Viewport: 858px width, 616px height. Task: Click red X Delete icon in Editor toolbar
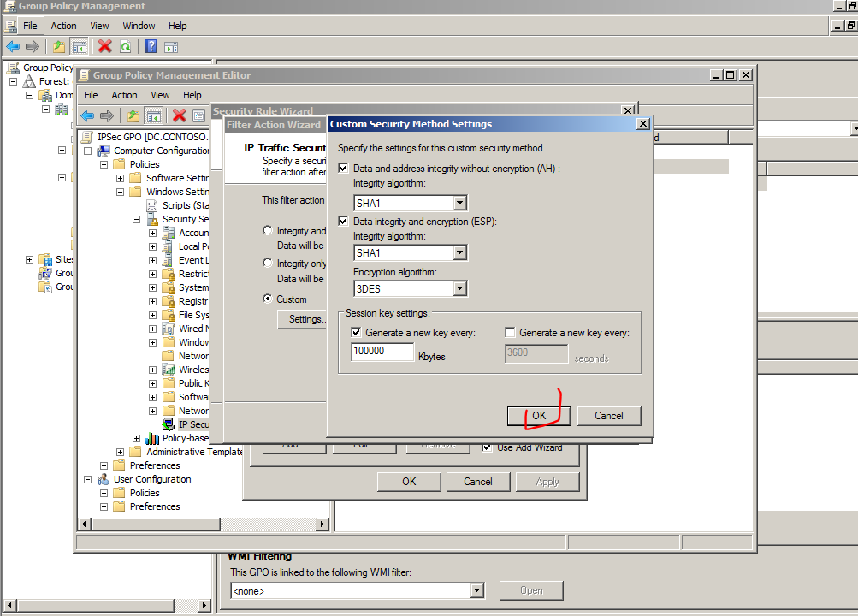179,115
